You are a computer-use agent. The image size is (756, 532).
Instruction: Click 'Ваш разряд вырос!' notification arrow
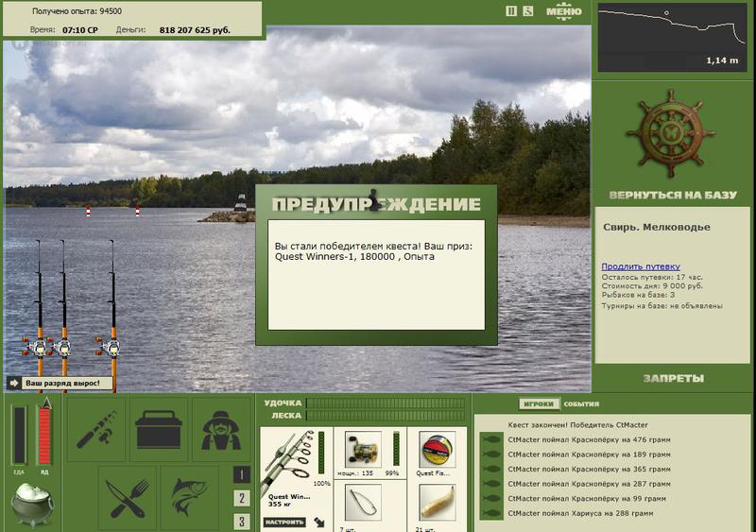pos(13,383)
